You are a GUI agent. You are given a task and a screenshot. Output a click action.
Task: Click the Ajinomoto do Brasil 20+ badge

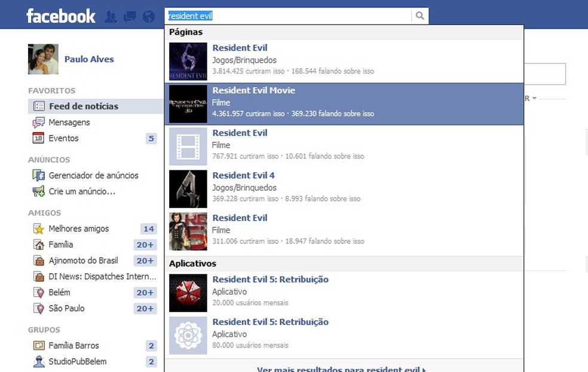pyautogui.click(x=145, y=261)
